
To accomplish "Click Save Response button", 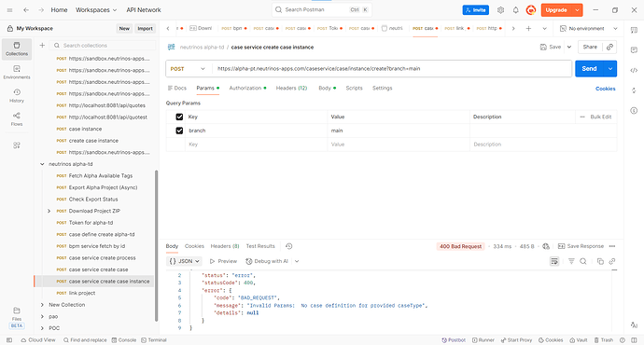I will click(581, 246).
